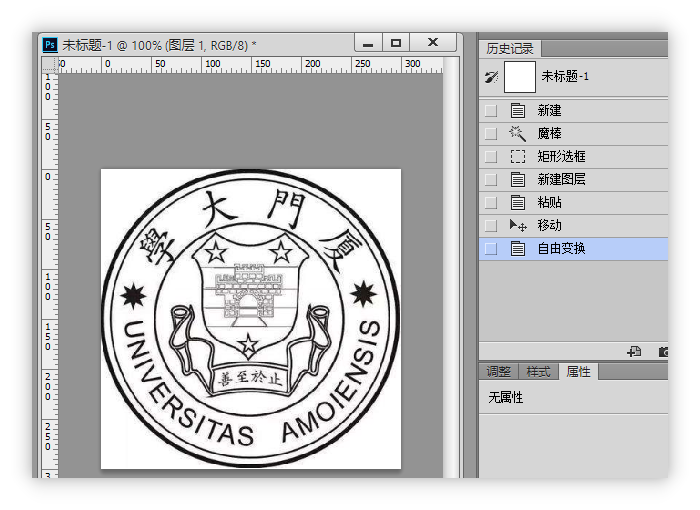Select the 属性 tab
This screenshot has height=510, width=700.
pos(578,372)
